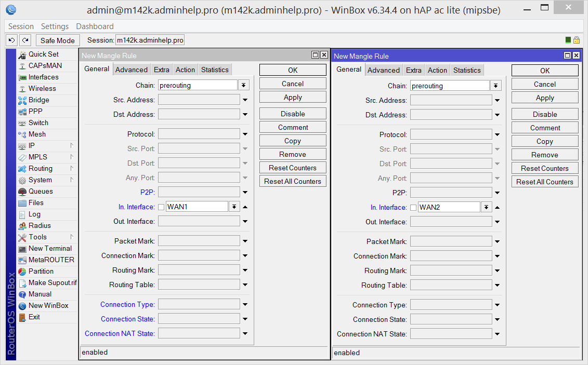
Task: Maximize the left New Mangle Rule window
Action: (316, 55)
